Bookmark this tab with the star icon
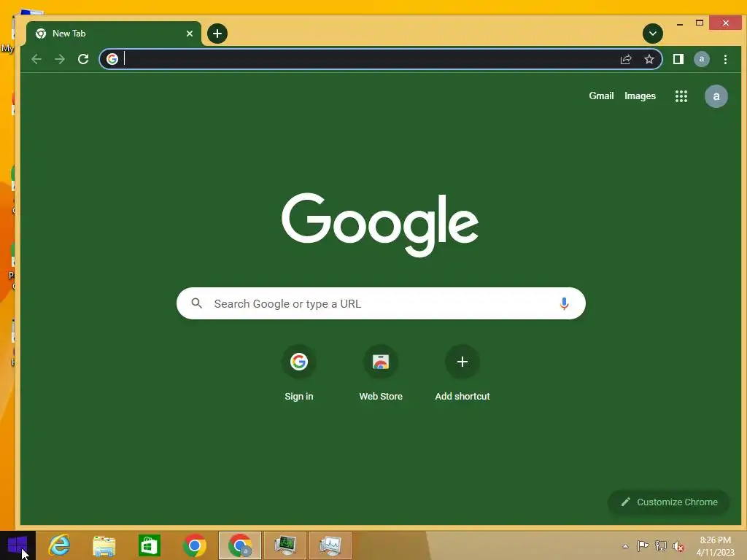This screenshot has height=560, width=747. 649,59
